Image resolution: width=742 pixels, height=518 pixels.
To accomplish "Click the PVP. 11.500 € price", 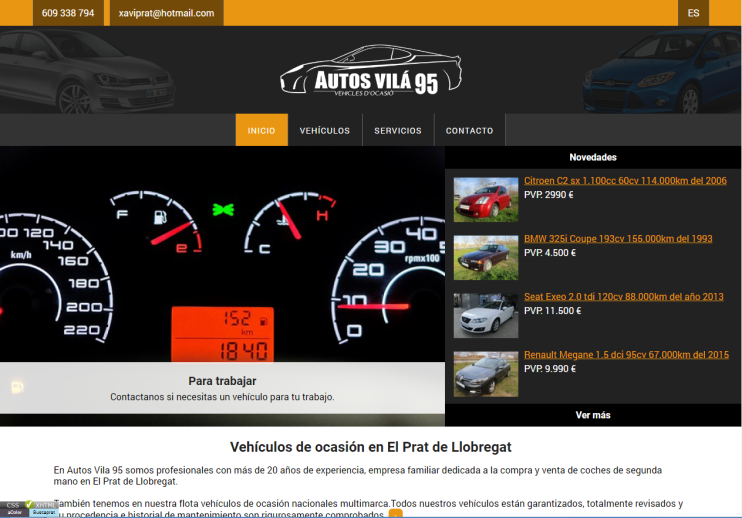I will (x=552, y=311).
